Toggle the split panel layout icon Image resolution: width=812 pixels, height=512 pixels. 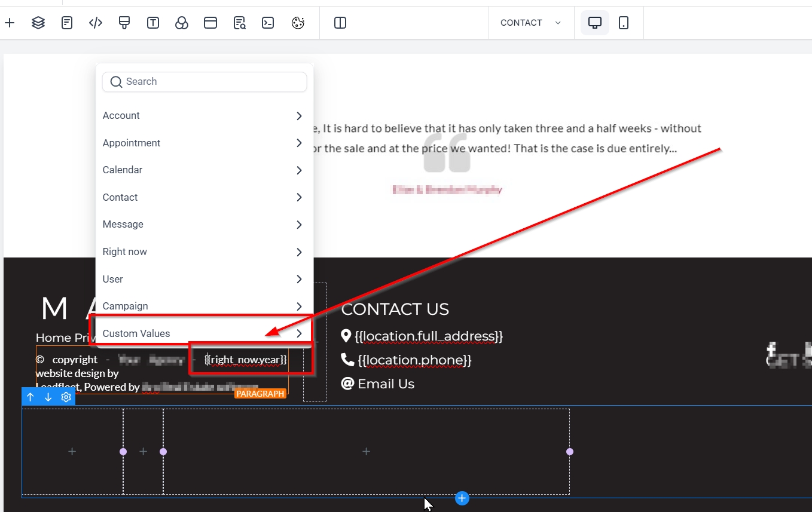point(340,23)
